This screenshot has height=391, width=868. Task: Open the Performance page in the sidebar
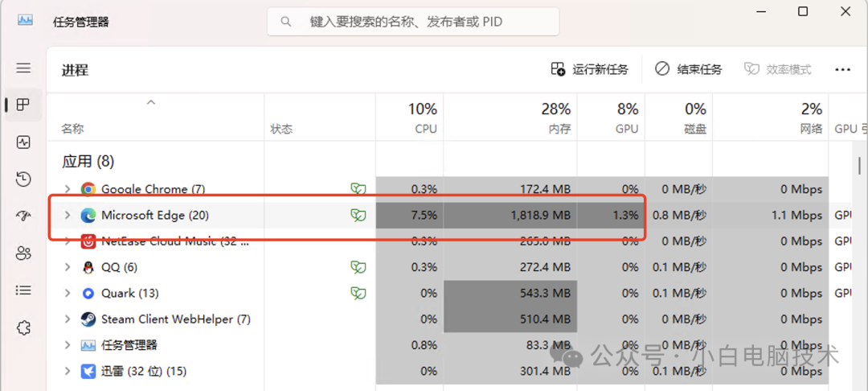[23, 142]
